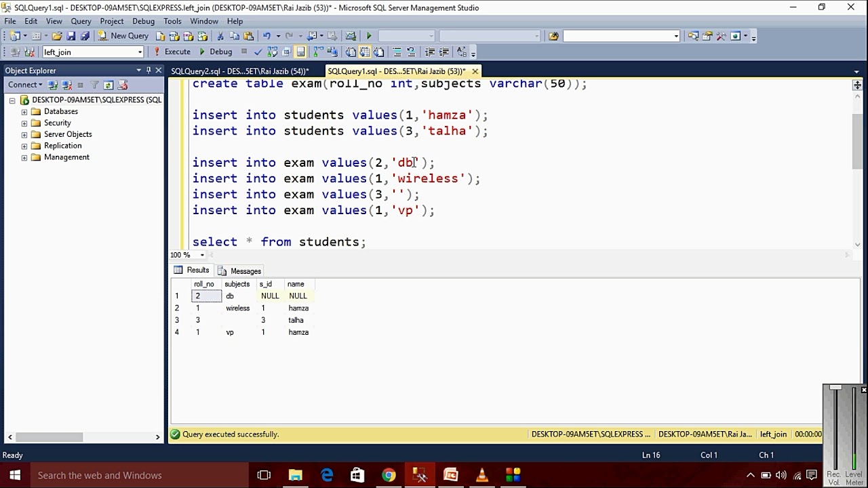Screen dimensions: 868x488
Task: Open the zoom level 100 % dropdown
Action: pyautogui.click(x=202, y=255)
